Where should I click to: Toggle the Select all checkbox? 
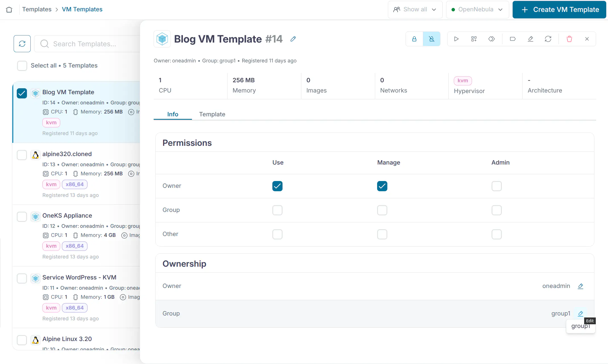[22, 66]
